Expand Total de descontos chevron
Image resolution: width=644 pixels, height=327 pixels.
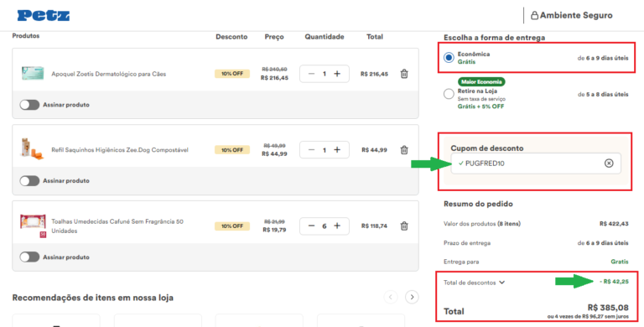pos(502,283)
